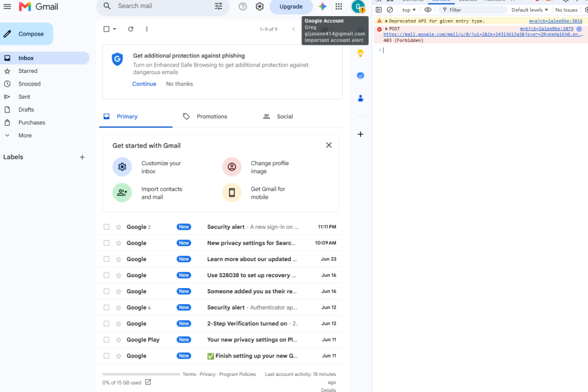Get add-ons with the side panel plus

[x=361, y=134]
